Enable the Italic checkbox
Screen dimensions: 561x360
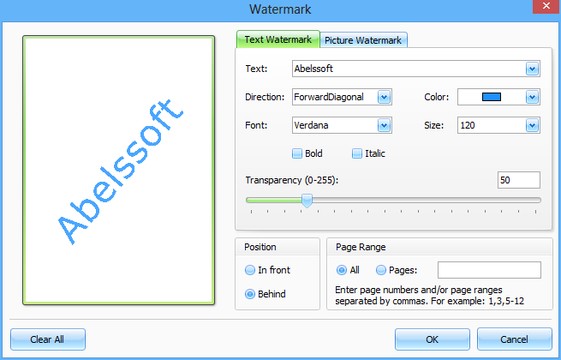(357, 154)
